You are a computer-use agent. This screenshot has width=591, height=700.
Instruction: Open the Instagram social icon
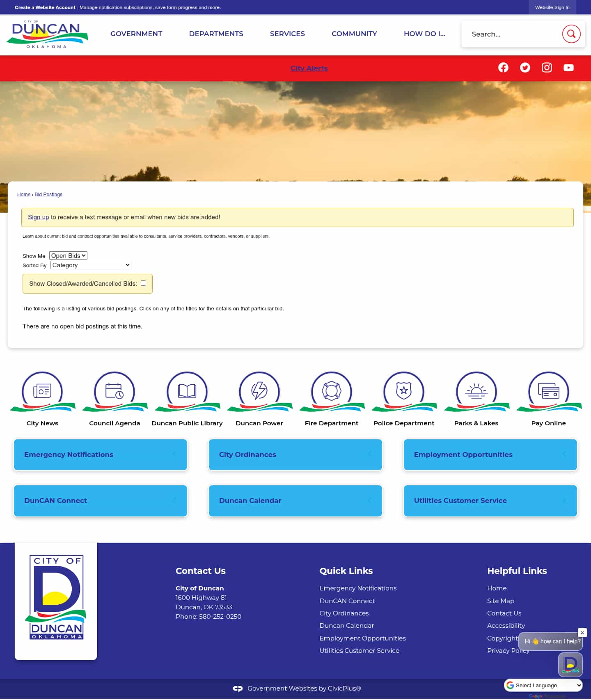point(547,68)
